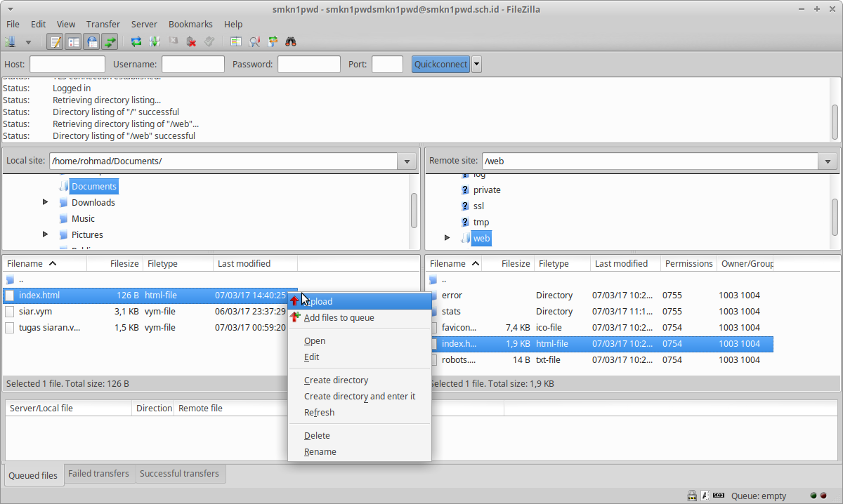Click the file icon beside siar.vym
The width and height of the screenshot is (843, 504).
click(x=10, y=311)
